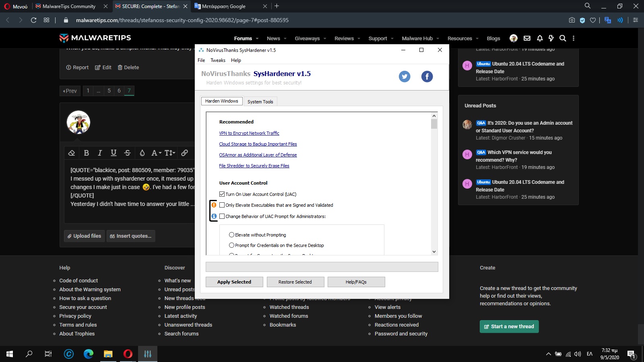Check Only Elevate Executables that are Signed and Validated
Image resolution: width=644 pixels, height=362 pixels.
[222, 205]
